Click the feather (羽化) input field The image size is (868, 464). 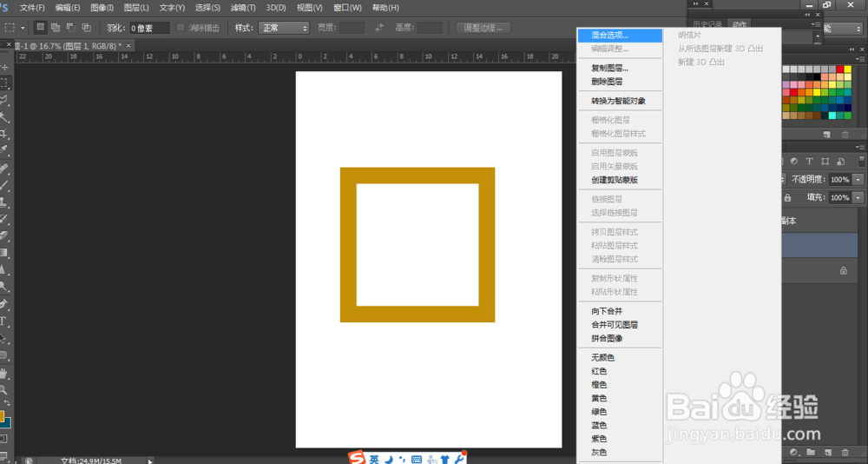point(149,28)
